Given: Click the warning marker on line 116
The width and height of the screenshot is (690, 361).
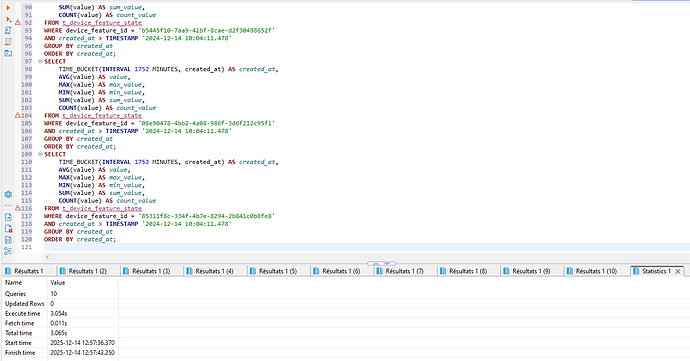Looking at the screenshot, I should point(18,208).
